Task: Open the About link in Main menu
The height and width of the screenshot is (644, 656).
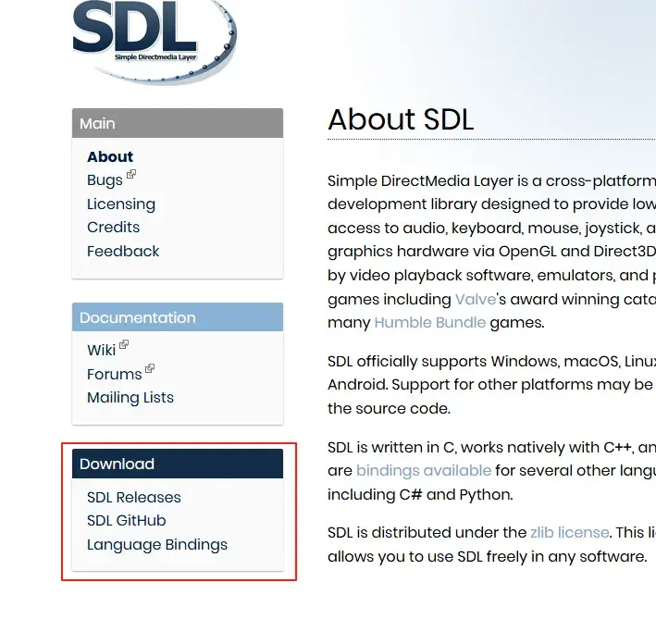Action: (110, 156)
